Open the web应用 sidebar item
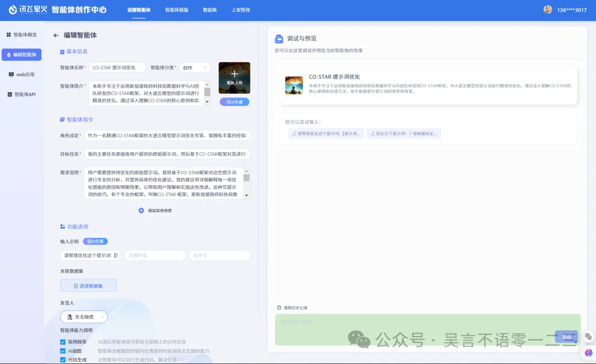 22,74
